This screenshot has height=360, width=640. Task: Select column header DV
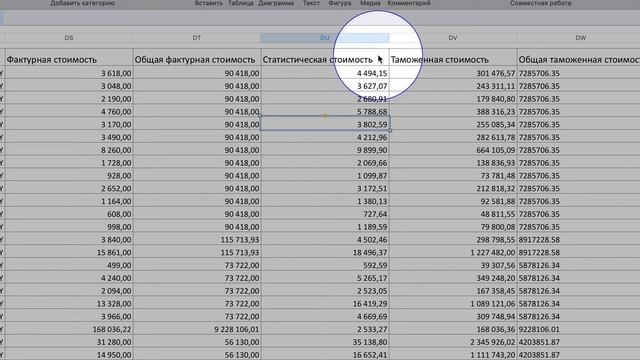pos(453,38)
